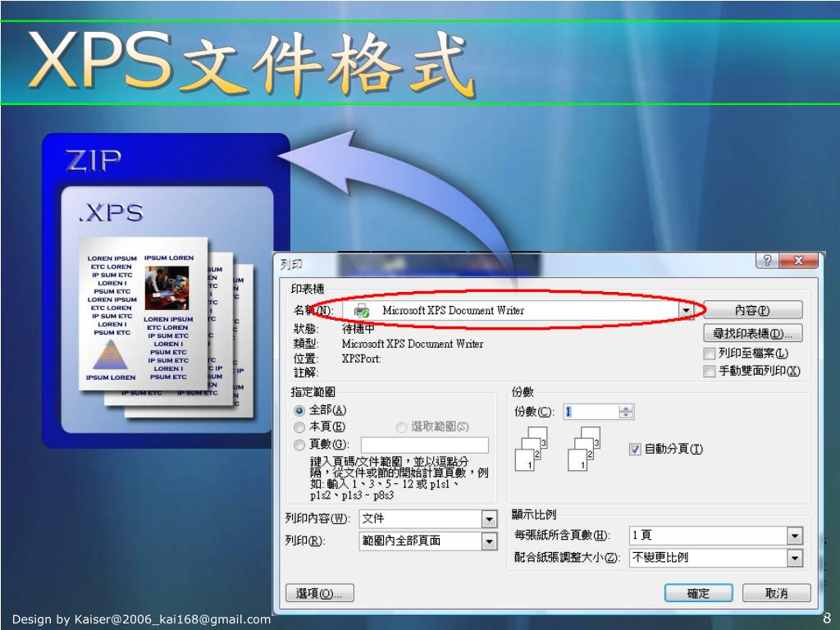
Task: Click the printer icon beside Microsoft XPS Document Writer
Action: (362, 310)
